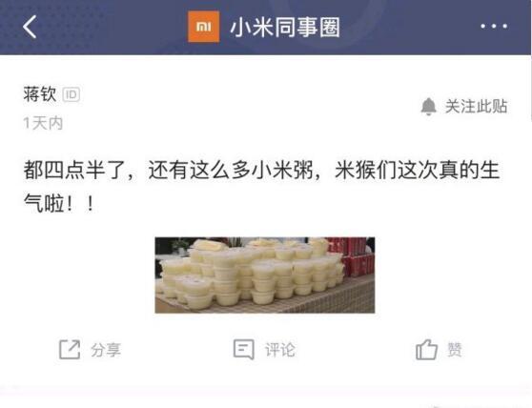This screenshot has height=408, width=532.
Task: Select the 分享 label
Action: click(x=106, y=350)
